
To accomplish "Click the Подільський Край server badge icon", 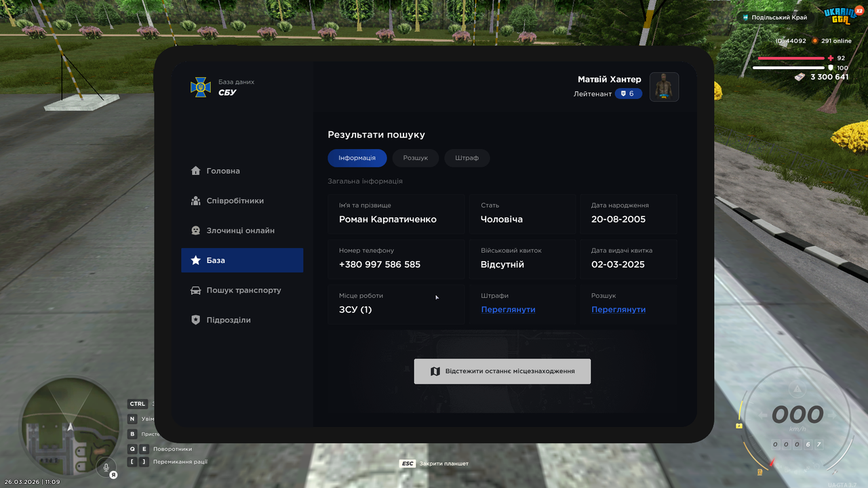I will tap(746, 18).
